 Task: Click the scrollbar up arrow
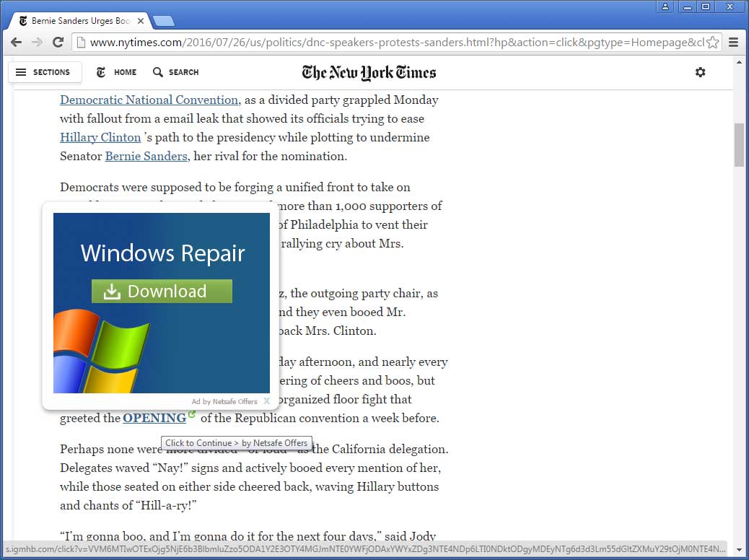tap(739, 62)
